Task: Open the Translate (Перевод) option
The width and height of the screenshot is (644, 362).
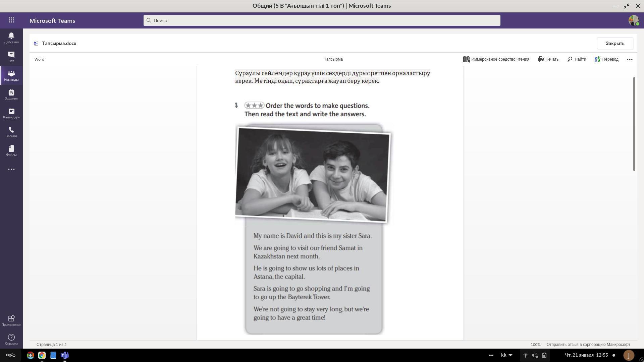Action: pos(606,59)
